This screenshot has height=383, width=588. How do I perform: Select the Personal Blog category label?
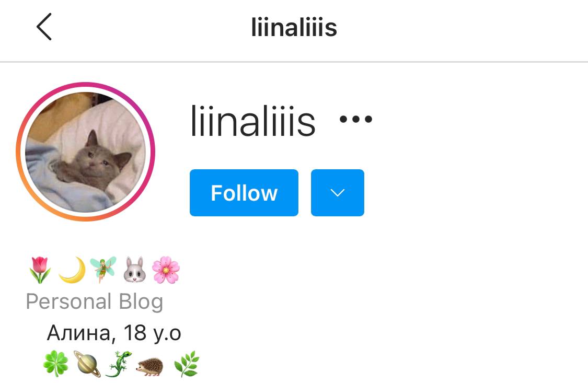[x=95, y=301]
